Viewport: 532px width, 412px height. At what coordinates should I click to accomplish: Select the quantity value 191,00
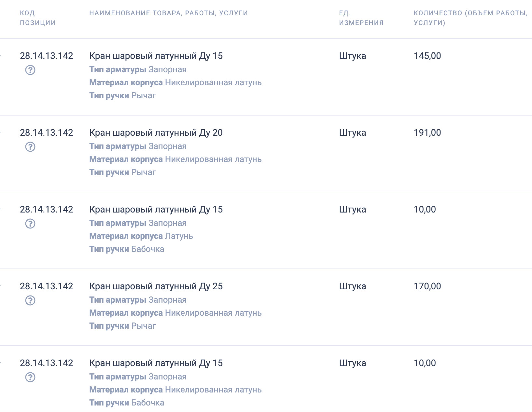(x=427, y=132)
